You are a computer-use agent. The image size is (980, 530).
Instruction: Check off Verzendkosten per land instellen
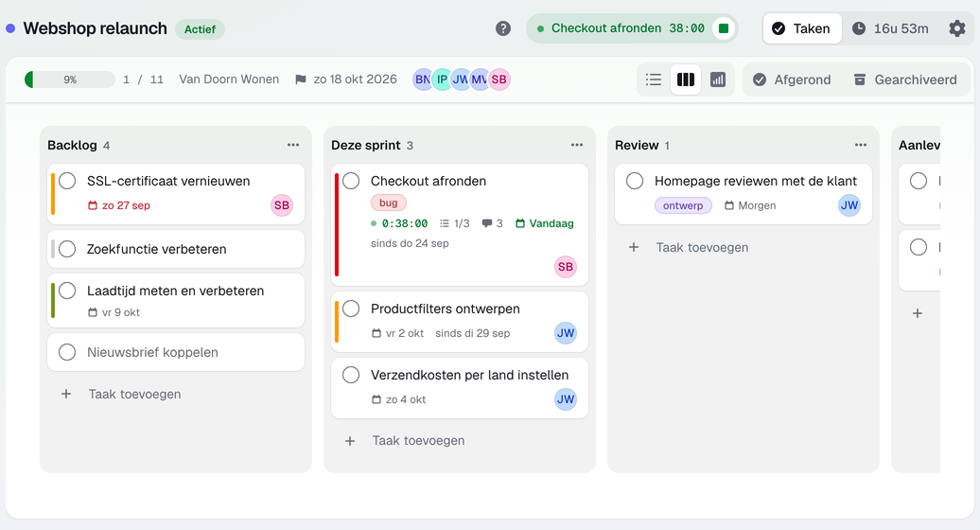[x=351, y=375]
